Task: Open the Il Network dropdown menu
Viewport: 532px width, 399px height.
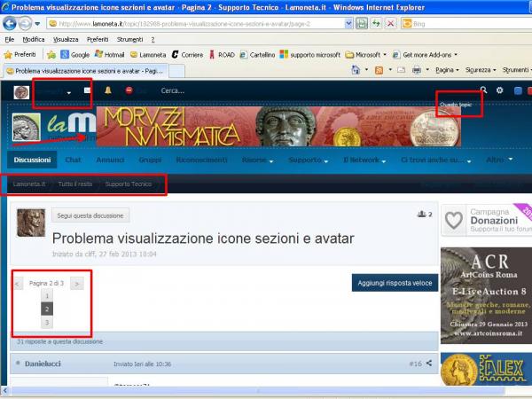Action: pos(364,160)
